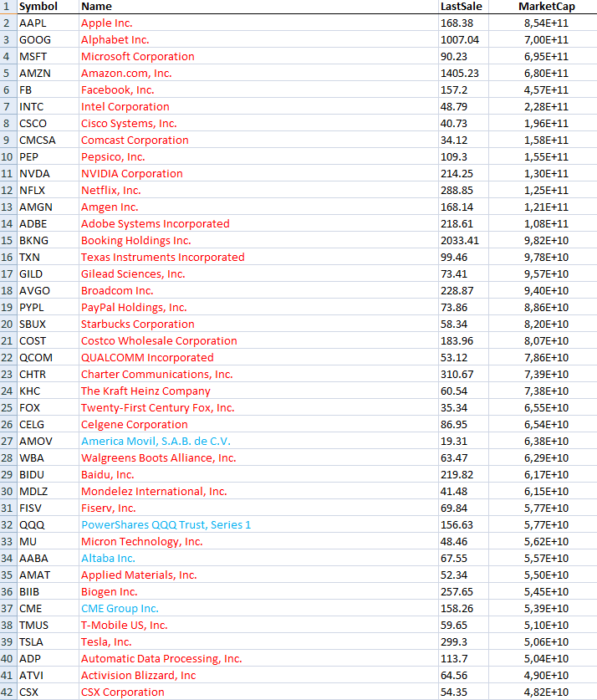Click the Alphabet Inc. name cell
Image resolution: width=597 pixels, height=700 pixels.
[x=259, y=40]
